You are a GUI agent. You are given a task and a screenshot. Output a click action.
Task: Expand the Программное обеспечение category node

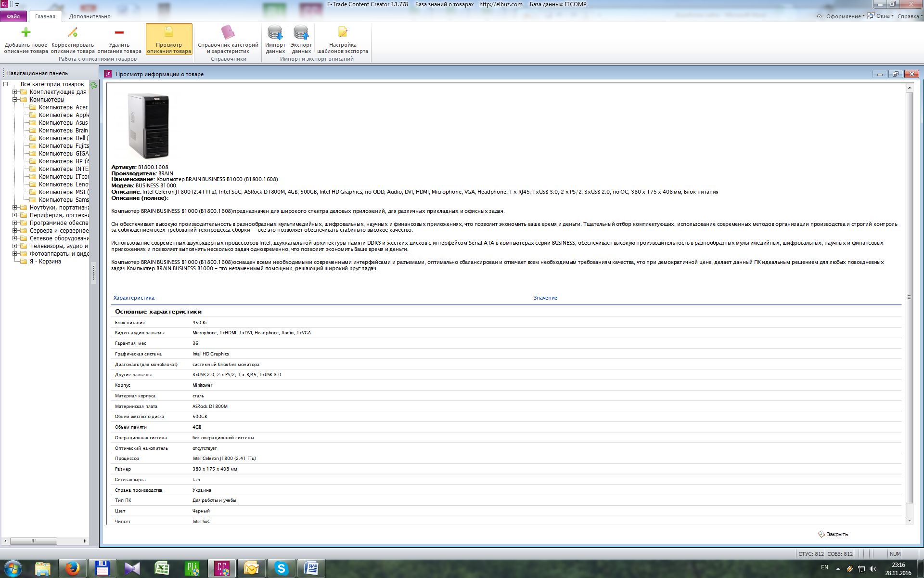(14, 223)
